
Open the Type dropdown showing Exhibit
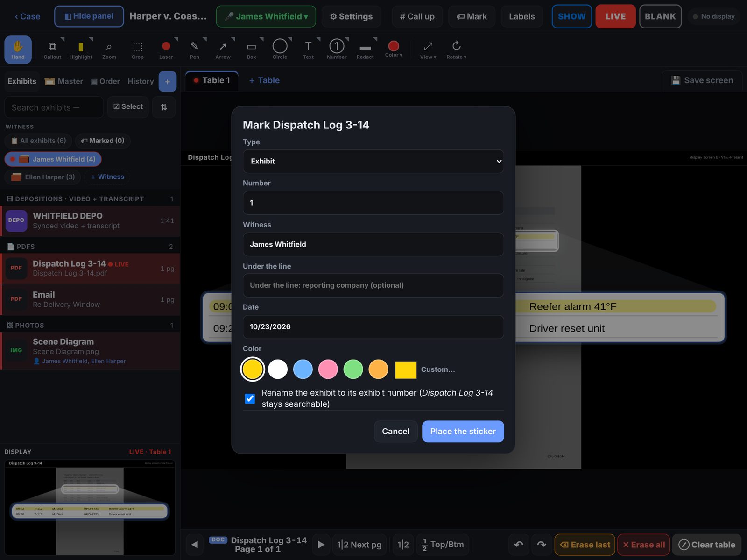[373, 161]
